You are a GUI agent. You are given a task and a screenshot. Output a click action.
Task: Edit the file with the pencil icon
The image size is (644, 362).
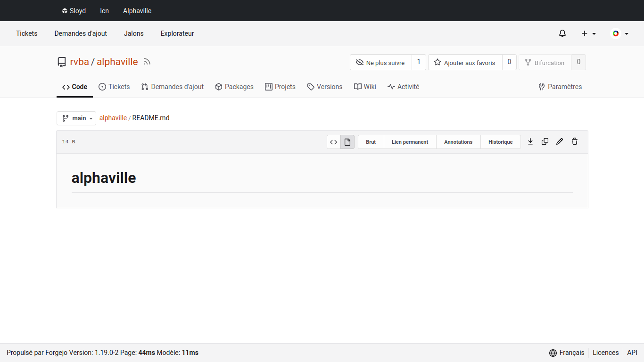(x=560, y=141)
